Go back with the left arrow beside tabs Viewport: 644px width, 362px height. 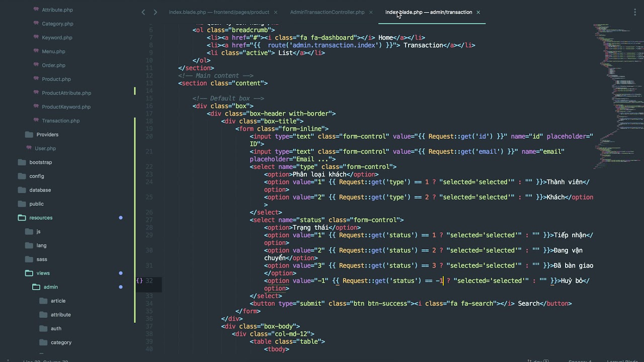[143, 12]
